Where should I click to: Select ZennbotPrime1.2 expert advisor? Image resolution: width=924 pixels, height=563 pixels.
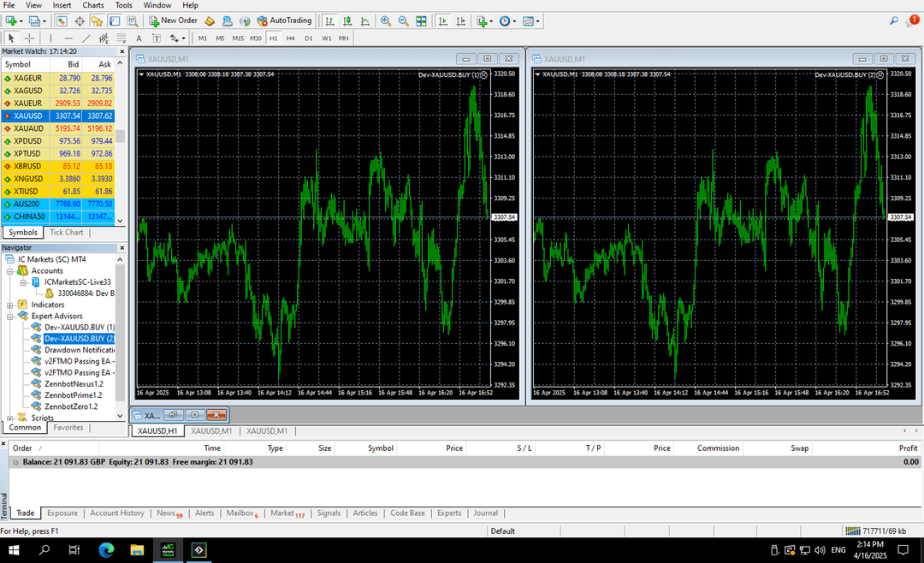[x=72, y=395]
